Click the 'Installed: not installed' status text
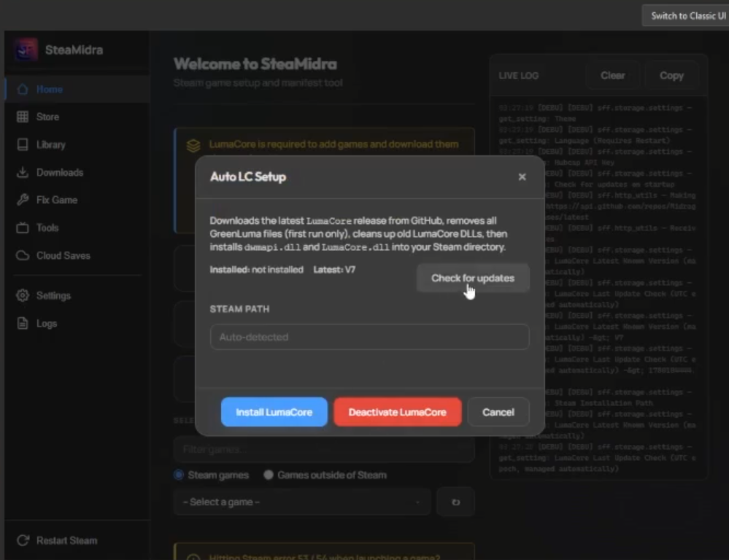 256,270
